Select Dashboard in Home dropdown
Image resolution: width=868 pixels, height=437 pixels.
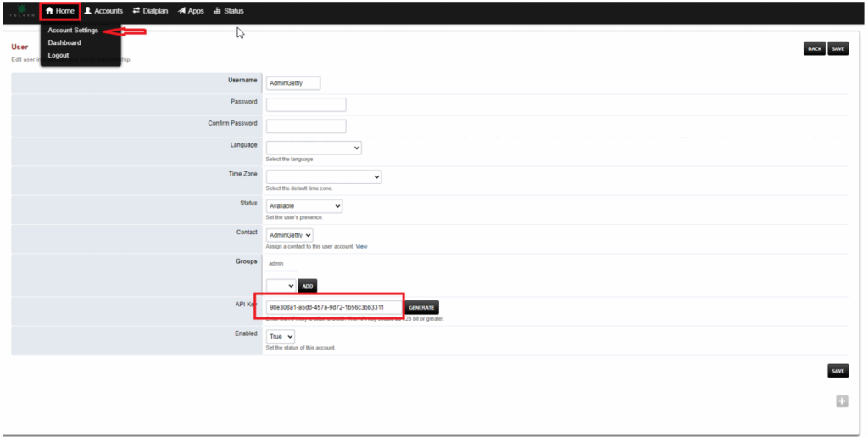pos(64,42)
